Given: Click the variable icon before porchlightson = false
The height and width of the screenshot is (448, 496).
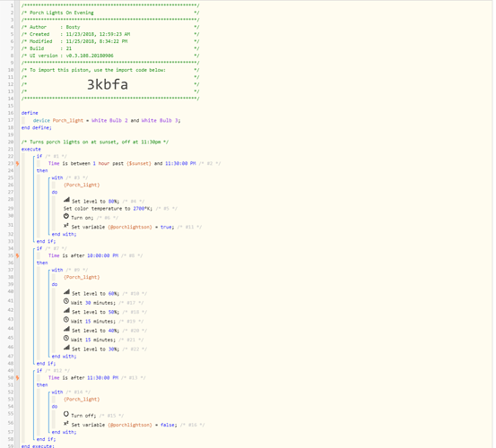Looking at the screenshot, I should (x=66, y=423).
